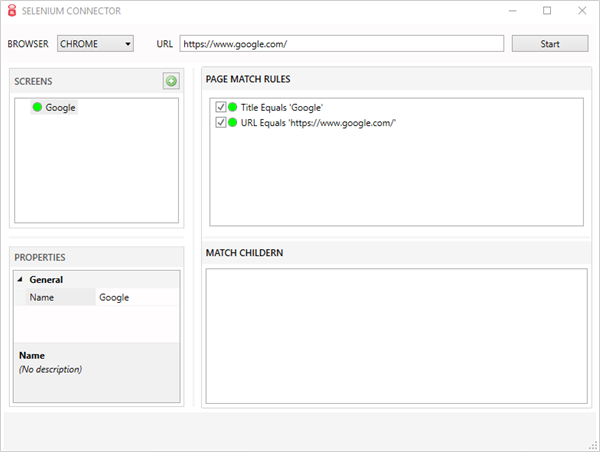The width and height of the screenshot is (600, 452).
Task: Select the Google screen in Screens list
Action: click(x=54, y=108)
